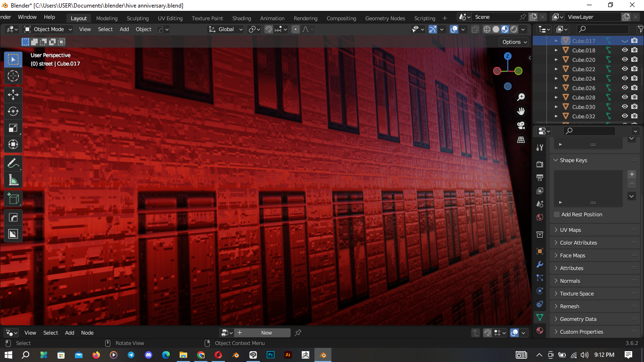Open shape key specials chevron button
This screenshot has height=362, width=644.
(632, 196)
